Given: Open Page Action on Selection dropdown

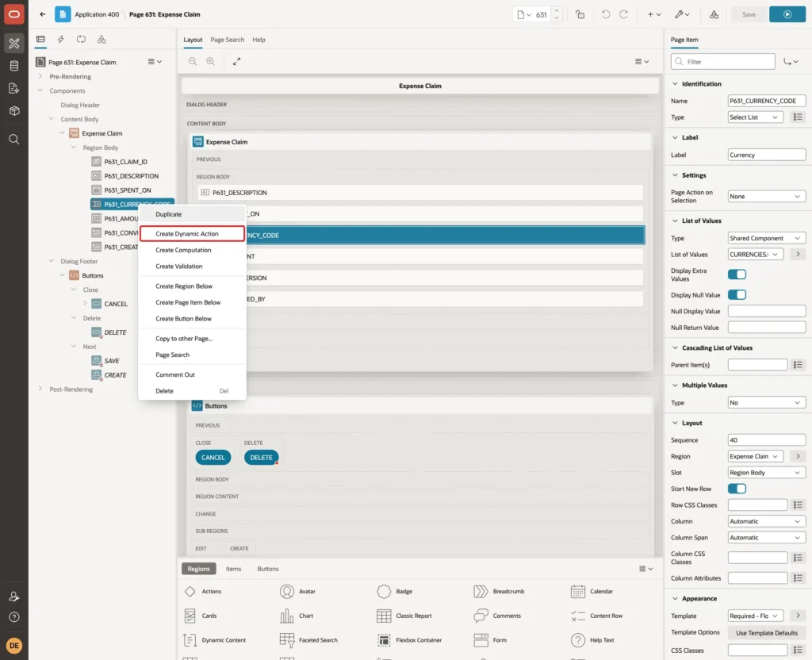Looking at the screenshot, I should coord(767,197).
